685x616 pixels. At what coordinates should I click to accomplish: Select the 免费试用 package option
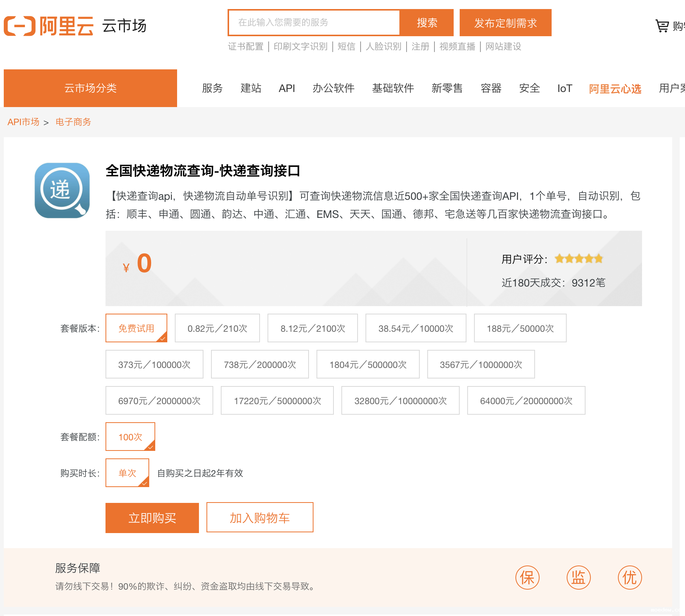click(136, 328)
